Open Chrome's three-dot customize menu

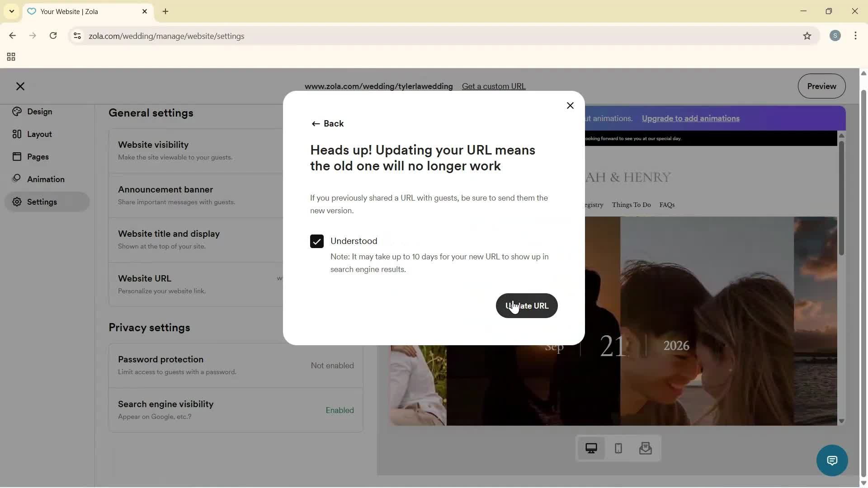pyautogui.click(x=856, y=36)
